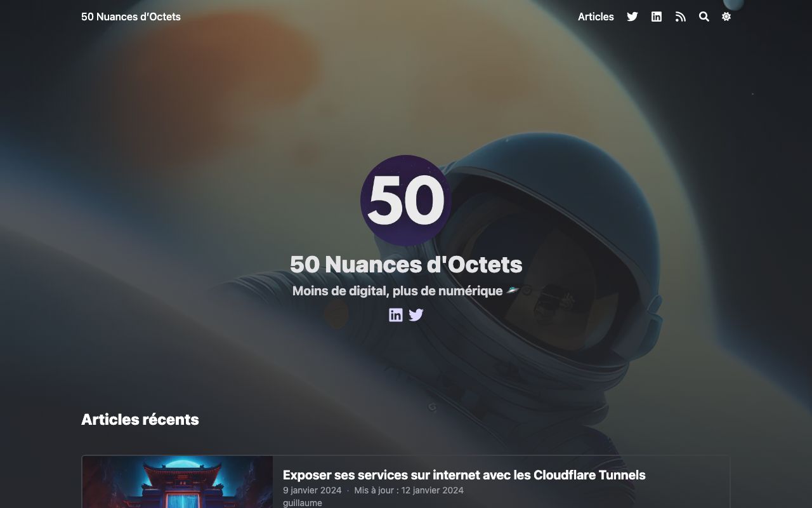
Task: Open the search magnifier icon
Action: 704,17
